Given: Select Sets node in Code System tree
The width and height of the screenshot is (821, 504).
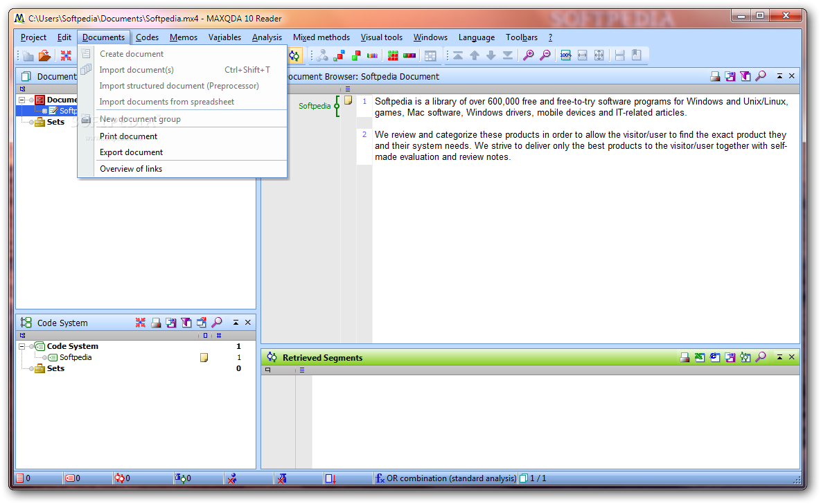Looking at the screenshot, I should click(55, 368).
